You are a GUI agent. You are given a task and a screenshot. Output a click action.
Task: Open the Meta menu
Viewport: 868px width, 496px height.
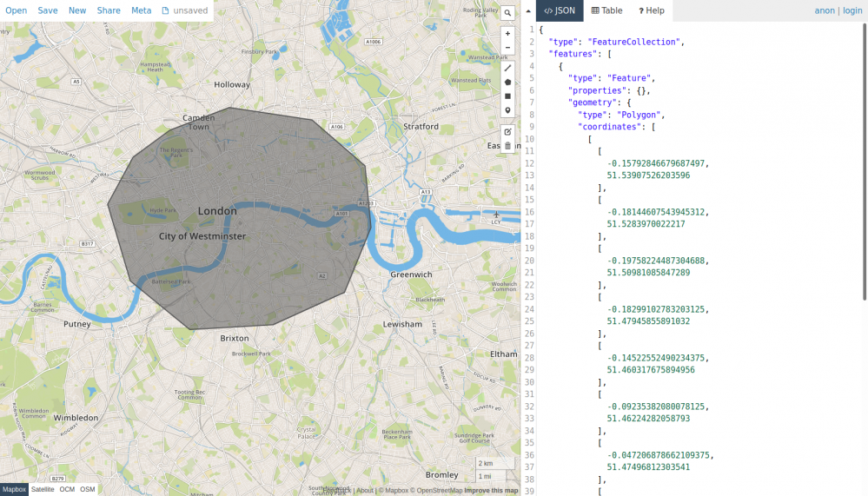tap(141, 10)
